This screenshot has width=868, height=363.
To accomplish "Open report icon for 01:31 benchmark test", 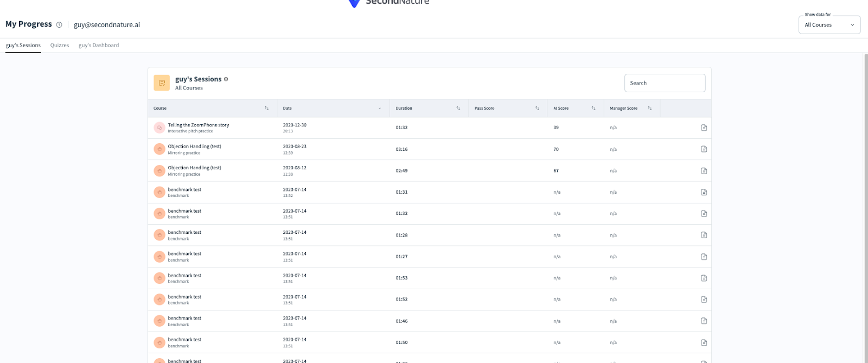I will (704, 192).
